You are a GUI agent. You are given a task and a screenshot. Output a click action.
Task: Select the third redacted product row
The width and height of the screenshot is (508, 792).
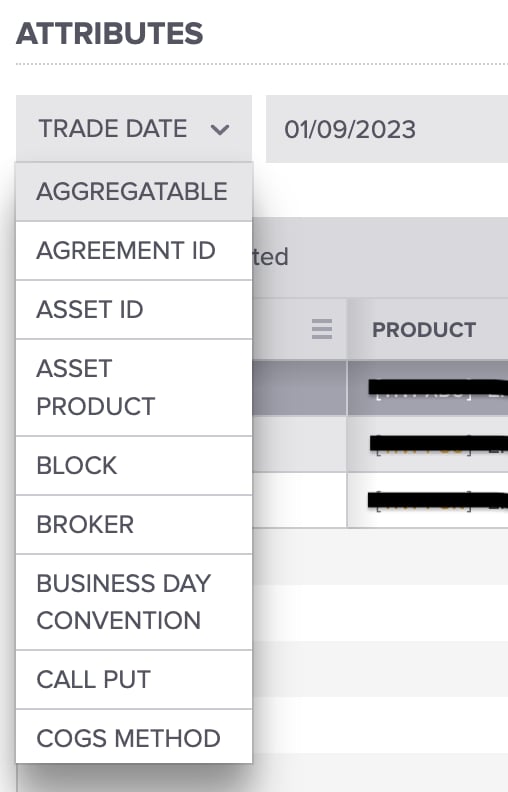point(427,501)
